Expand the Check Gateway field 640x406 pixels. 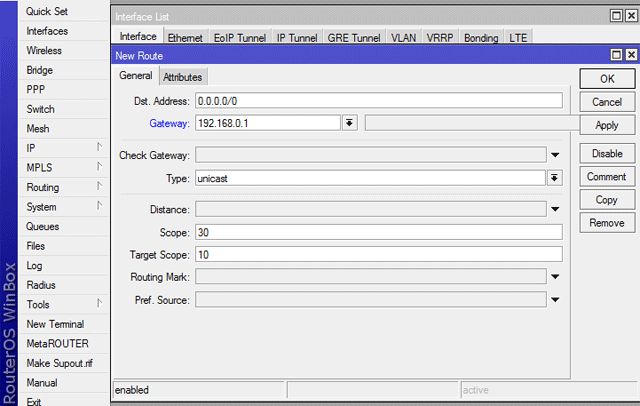coord(554,155)
